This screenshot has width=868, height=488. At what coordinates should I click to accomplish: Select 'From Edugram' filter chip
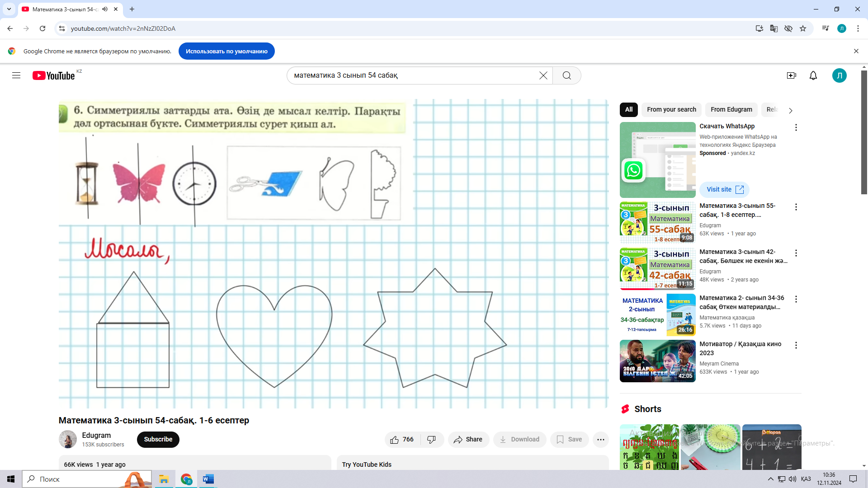[x=731, y=109]
